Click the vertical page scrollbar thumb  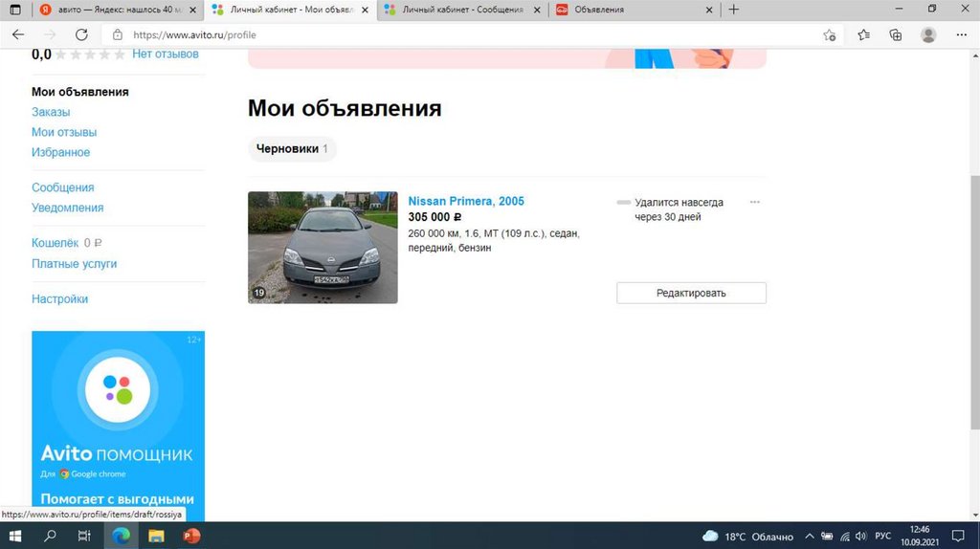pos(975,303)
